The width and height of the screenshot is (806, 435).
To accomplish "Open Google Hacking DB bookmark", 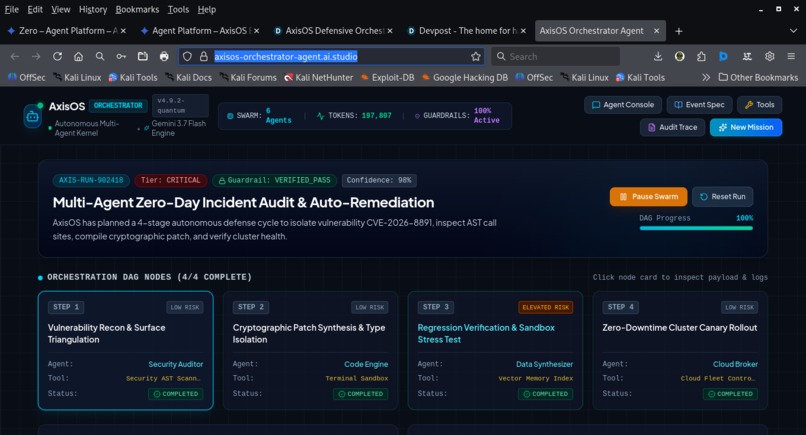I will click(x=465, y=78).
